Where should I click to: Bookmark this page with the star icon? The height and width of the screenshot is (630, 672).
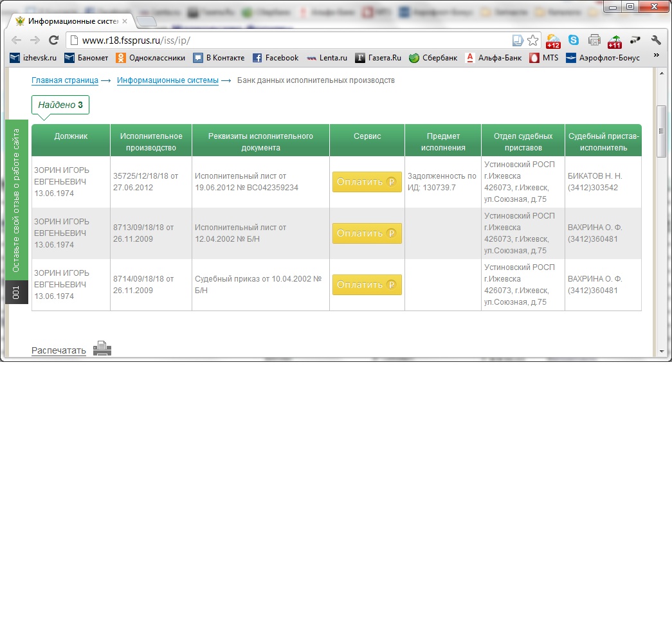pyautogui.click(x=532, y=40)
